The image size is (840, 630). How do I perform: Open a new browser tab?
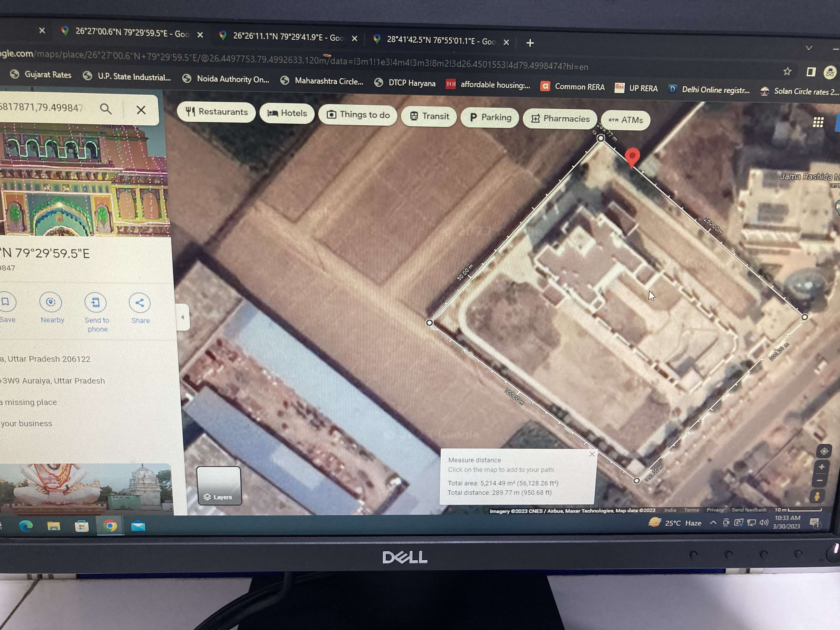coord(530,43)
